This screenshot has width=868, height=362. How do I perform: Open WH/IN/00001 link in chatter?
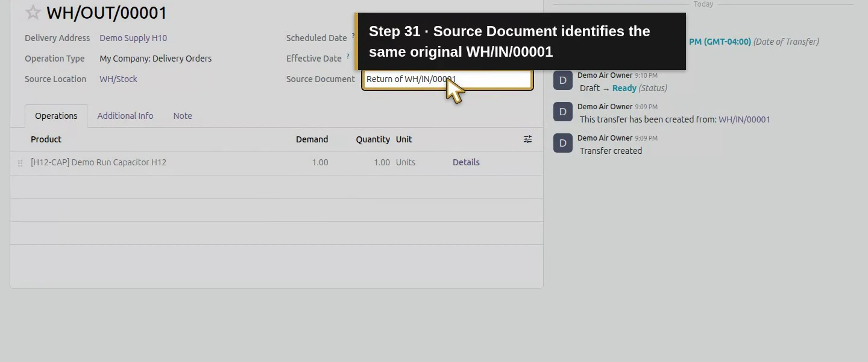[744, 119]
